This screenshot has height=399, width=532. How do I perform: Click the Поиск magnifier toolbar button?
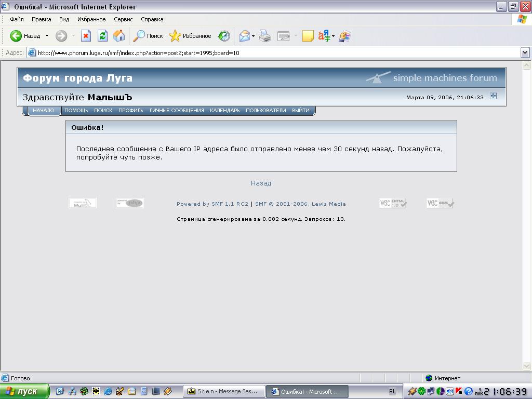click(148, 36)
